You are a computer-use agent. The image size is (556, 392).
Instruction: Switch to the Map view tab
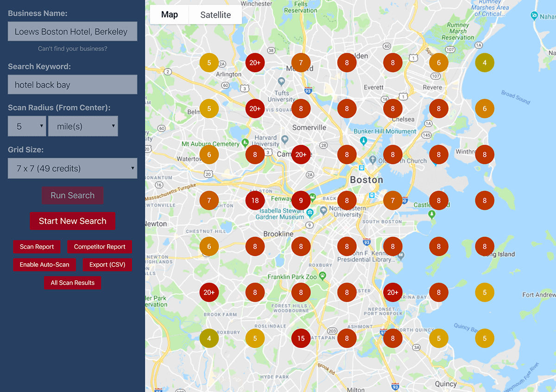point(170,15)
